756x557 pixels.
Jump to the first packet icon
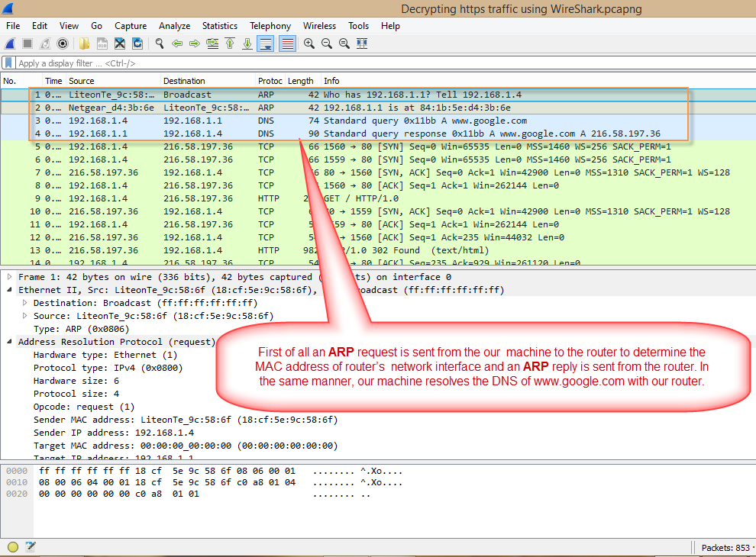click(230, 43)
